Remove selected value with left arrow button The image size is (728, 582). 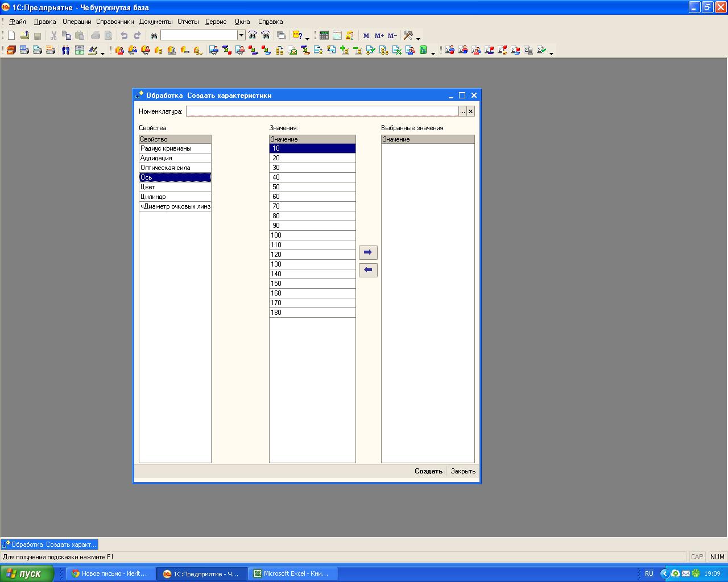[368, 270]
